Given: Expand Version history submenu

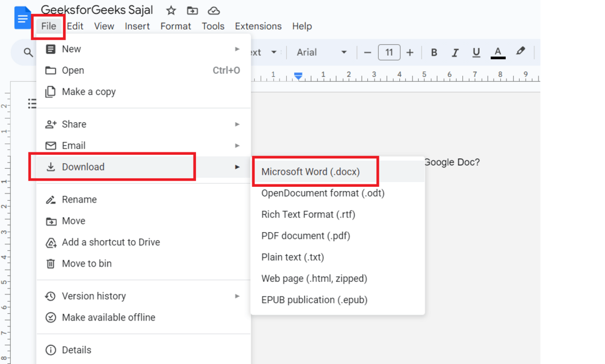Looking at the screenshot, I should coord(143,296).
